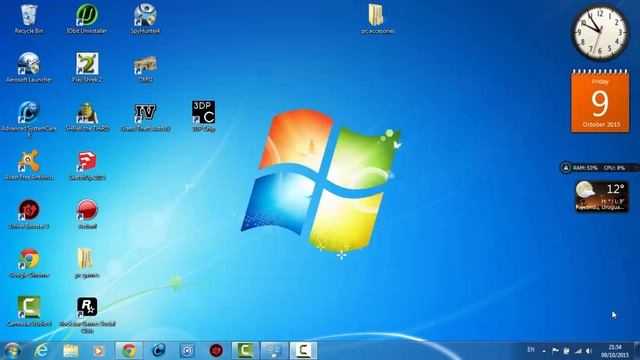640x360 pixels.
Task: Open Windows Media Player from the taskbar
Action: (x=98, y=351)
